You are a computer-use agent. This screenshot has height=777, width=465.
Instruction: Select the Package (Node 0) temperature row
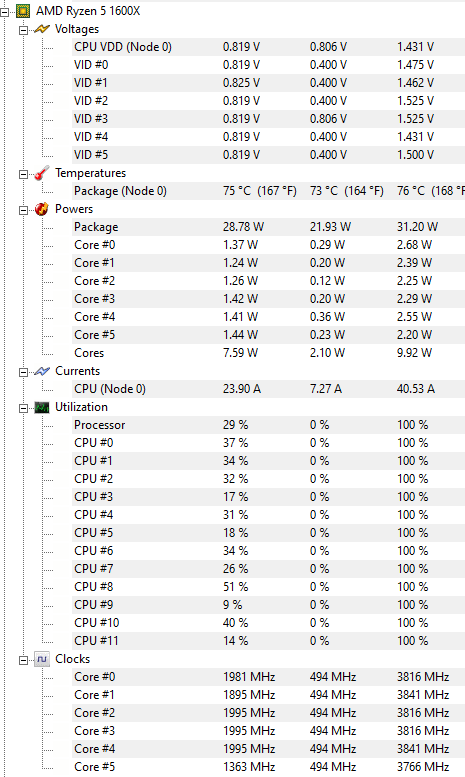pos(268,191)
